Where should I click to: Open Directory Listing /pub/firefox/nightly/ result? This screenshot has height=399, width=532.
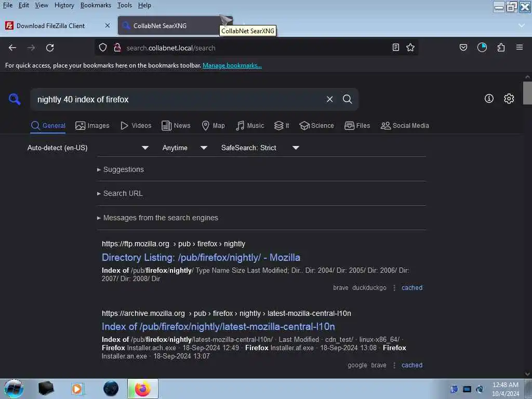(201, 258)
